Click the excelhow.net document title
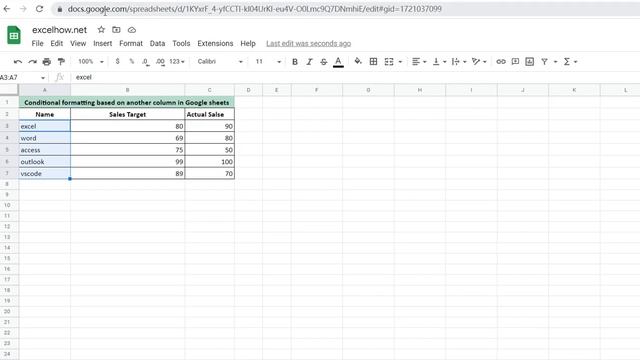The width and height of the screenshot is (640, 360). [60, 30]
